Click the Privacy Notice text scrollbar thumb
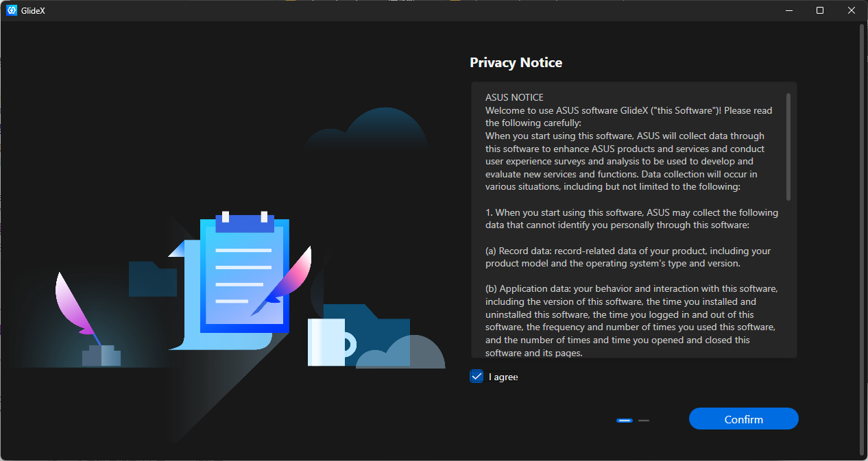This screenshot has height=461, width=868. tap(788, 147)
